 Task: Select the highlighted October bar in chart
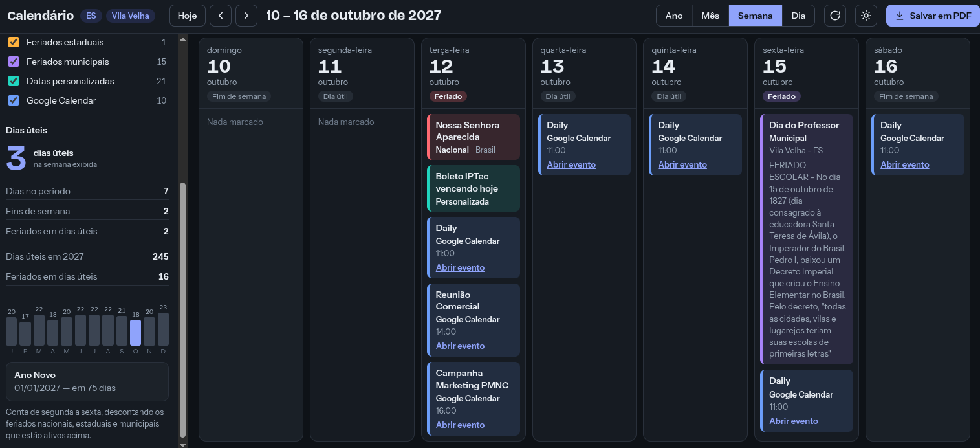[x=135, y=332]
